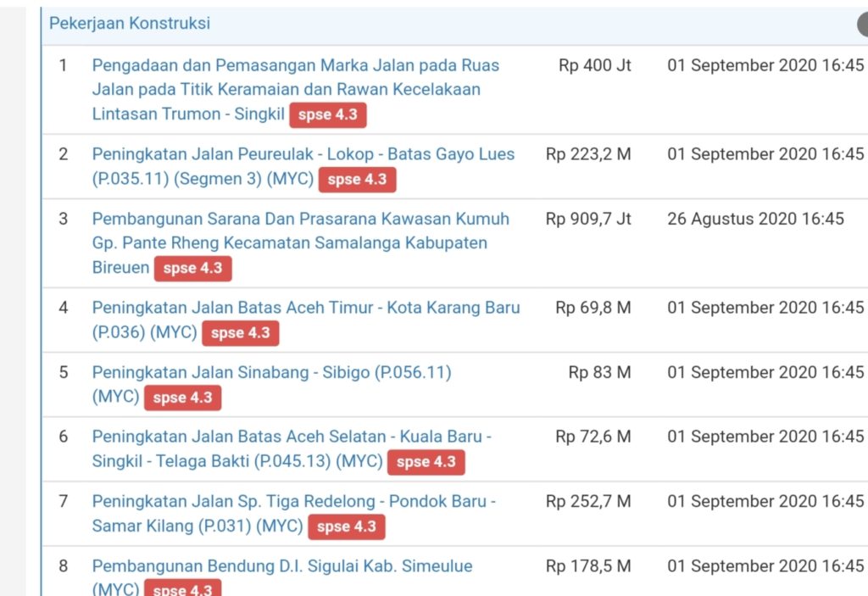Open Peningkatan Jalan Peureulak - Lokop tender link
Image resolution: width=868 pixels, height=596 pixels.
[x=303, y=154]
